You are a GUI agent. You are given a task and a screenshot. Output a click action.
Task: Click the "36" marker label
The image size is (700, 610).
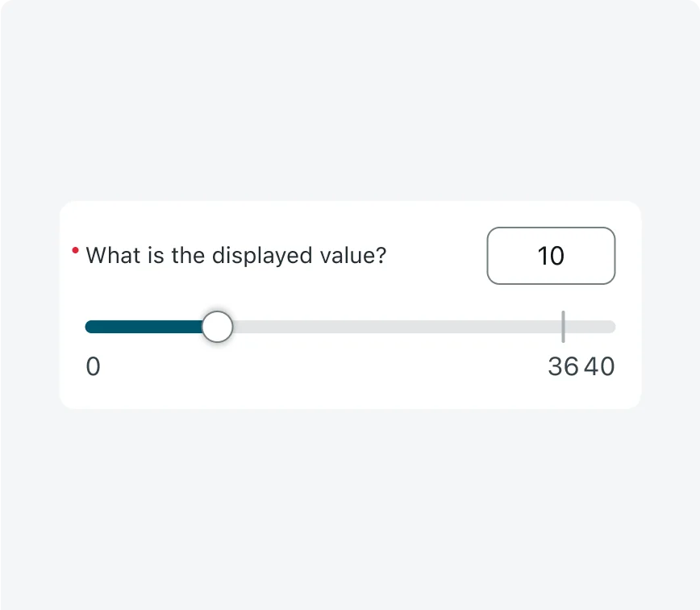pos(563,367)
